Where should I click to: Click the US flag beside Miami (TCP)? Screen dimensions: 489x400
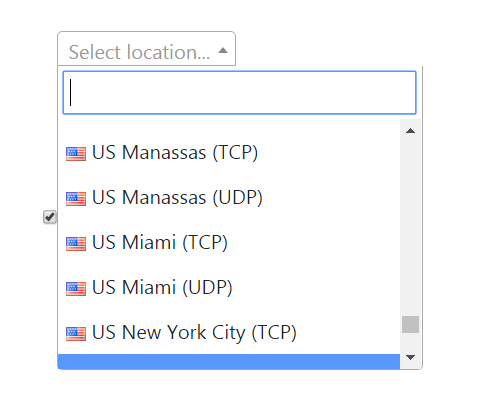tap(76, 244)
